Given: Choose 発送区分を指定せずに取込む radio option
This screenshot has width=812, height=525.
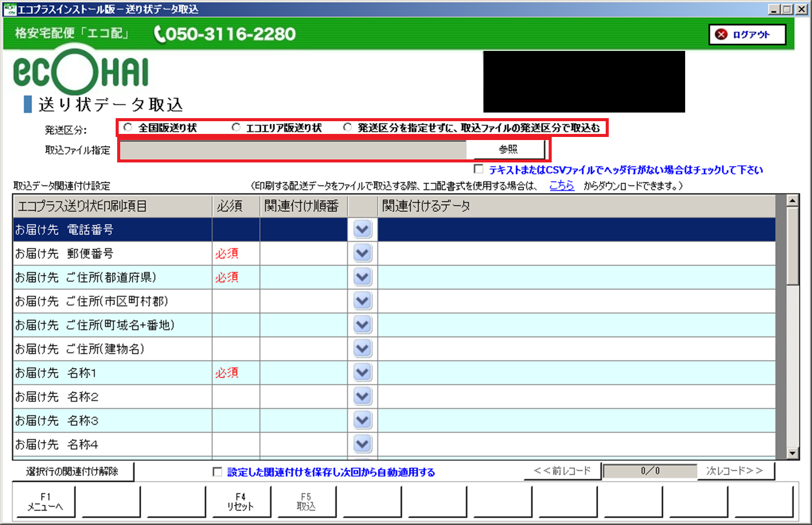Looking at the screenshot, I should click(x=347, y=127).
